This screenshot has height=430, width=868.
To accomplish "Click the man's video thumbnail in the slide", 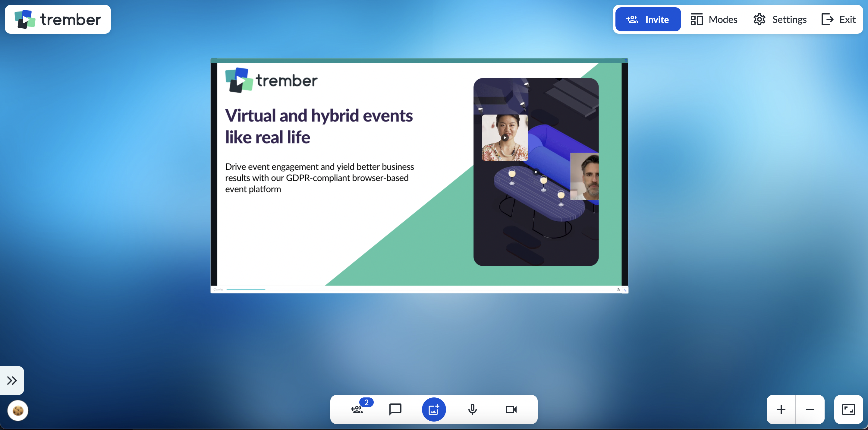I will (584, 176).
